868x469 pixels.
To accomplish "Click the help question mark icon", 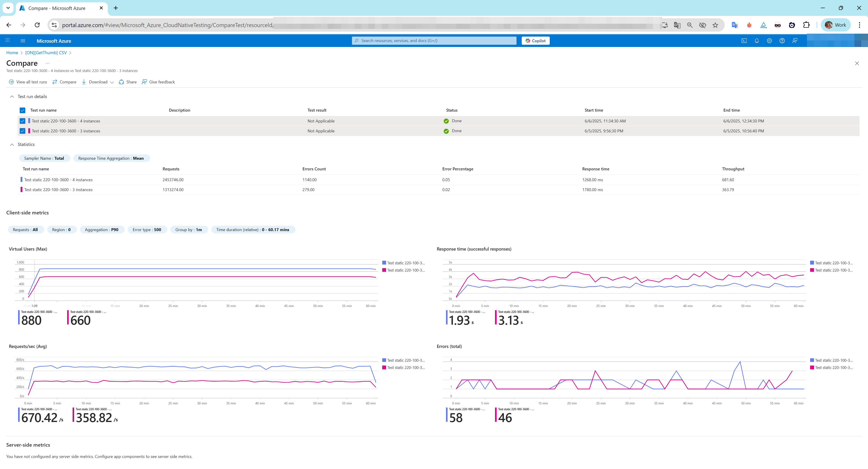I will [782, 41].
